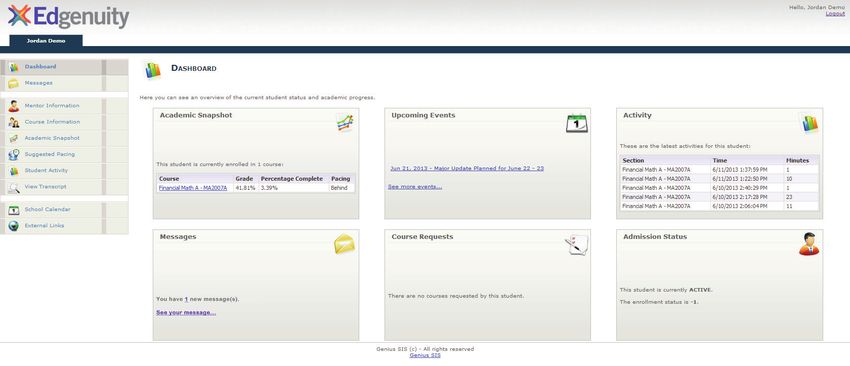
Task: Open the Financial Math A - MA2007A course link
Action: (193, 188)
